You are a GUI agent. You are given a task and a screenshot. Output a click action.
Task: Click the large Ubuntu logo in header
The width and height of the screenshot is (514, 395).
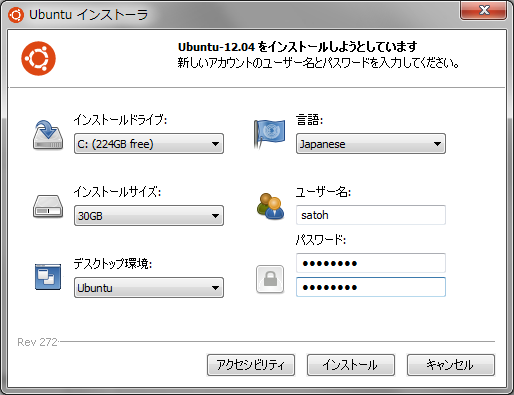point(38,58)
